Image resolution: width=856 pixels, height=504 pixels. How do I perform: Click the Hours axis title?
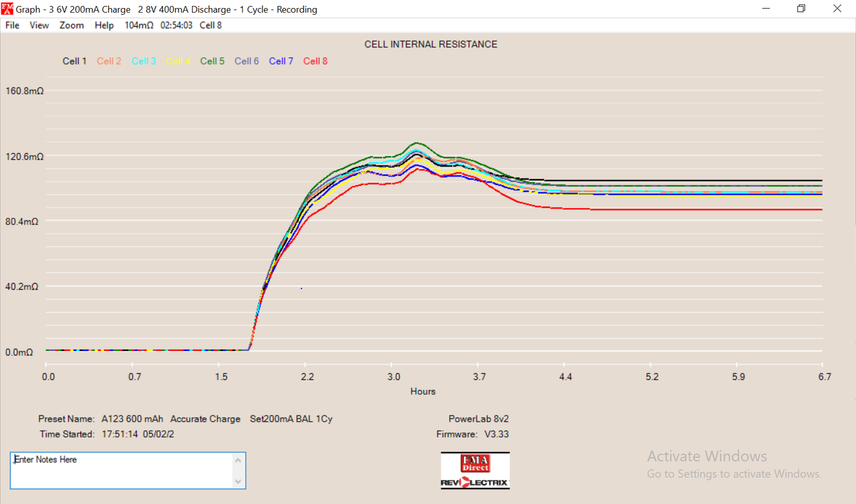pos(423,391)
